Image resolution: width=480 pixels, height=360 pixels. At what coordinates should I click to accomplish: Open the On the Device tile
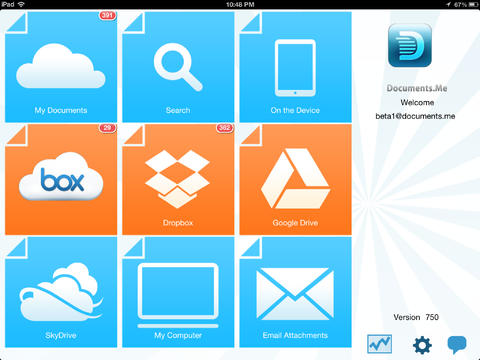click(295, 67)
